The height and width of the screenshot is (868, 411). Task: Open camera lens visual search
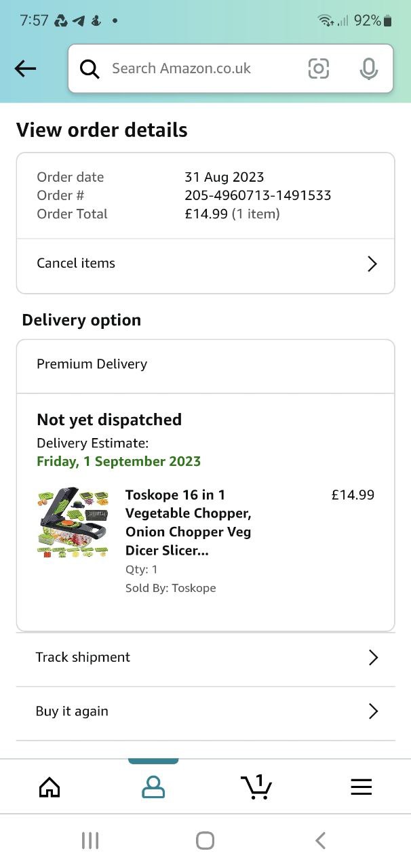318,68
